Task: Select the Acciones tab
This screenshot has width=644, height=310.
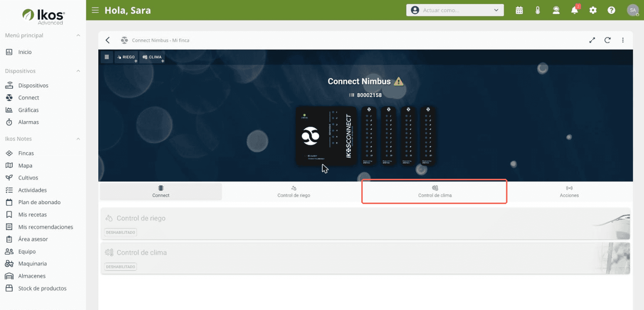Action: click(569, 191)
